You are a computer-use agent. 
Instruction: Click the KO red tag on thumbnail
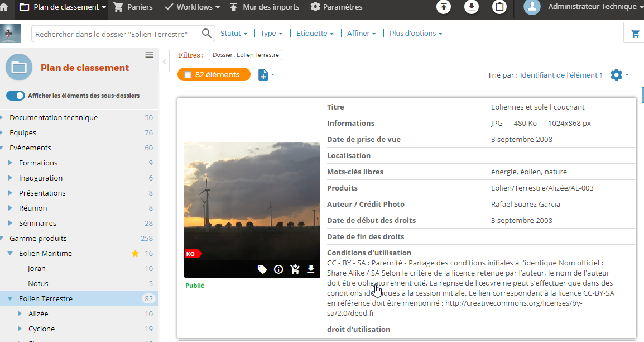193,254
